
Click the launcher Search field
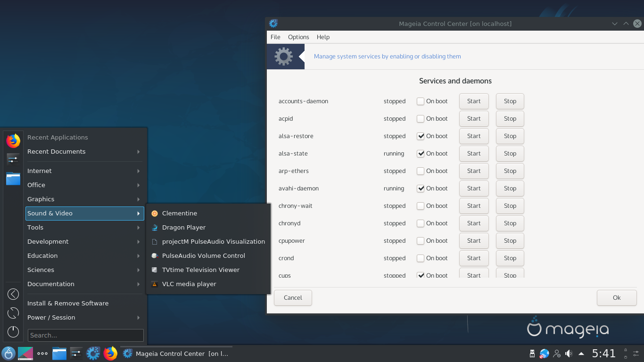(x=86, y=336)
